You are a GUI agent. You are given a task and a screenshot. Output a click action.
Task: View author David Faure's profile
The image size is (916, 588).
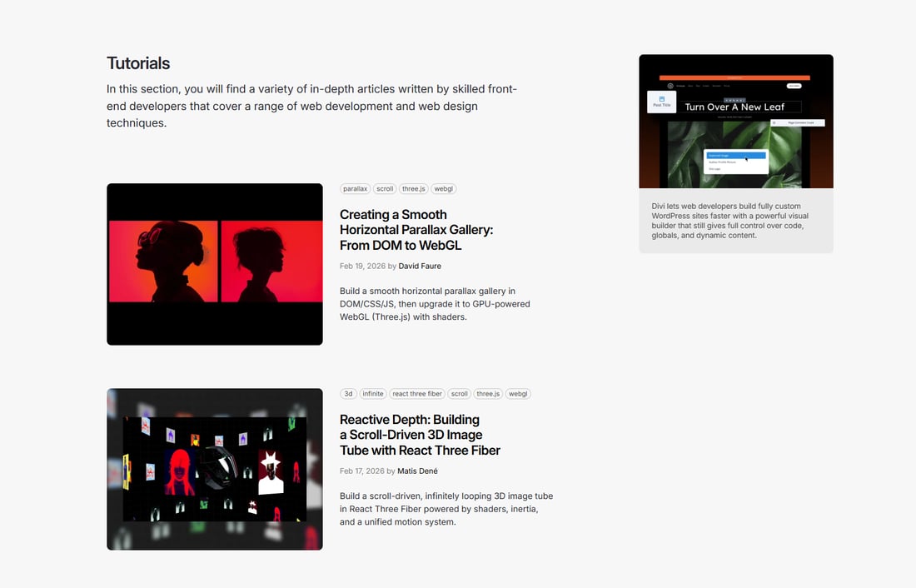tap(420, 267)
